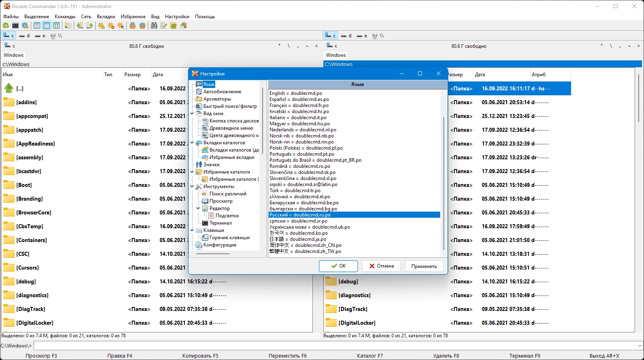This screenshot has width=644, height=360.
Task: Collapse the Редактор tree node
Action: (199, 208)
